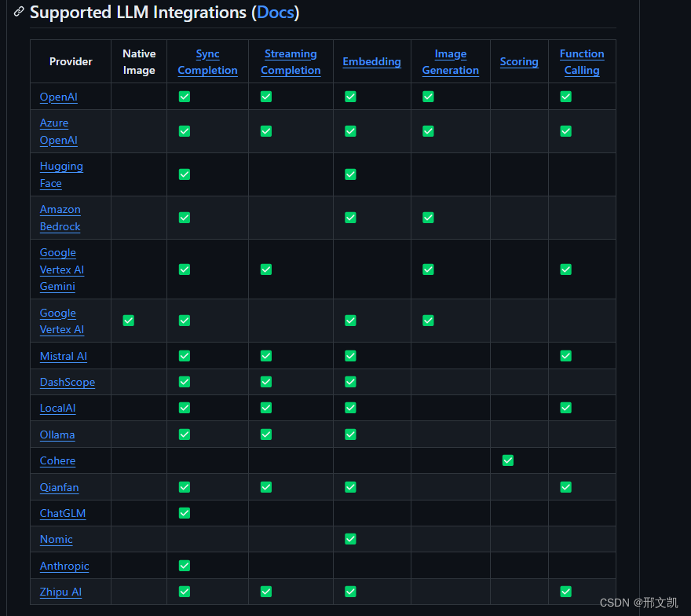The image size is (691, 616).
Task: Open the Embedding column header link
Action: tap(372, 61)
